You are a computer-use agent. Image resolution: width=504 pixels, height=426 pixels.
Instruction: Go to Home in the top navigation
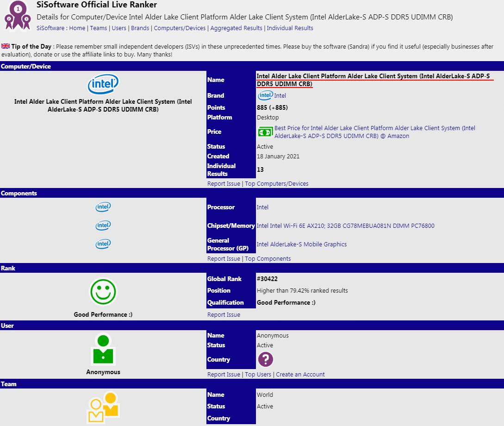77,28
